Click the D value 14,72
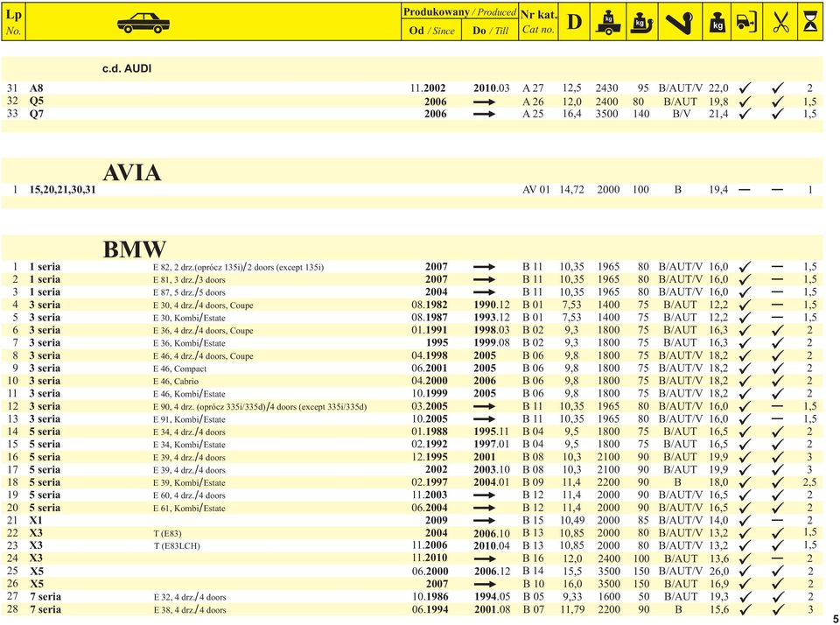The image size is (840, 625). coord(571,189)
